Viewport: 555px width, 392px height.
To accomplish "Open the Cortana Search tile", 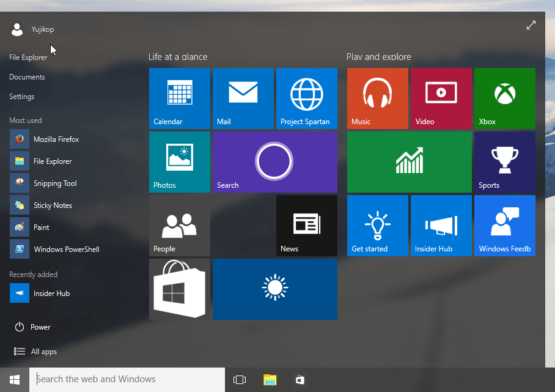I will click(275, 162).
